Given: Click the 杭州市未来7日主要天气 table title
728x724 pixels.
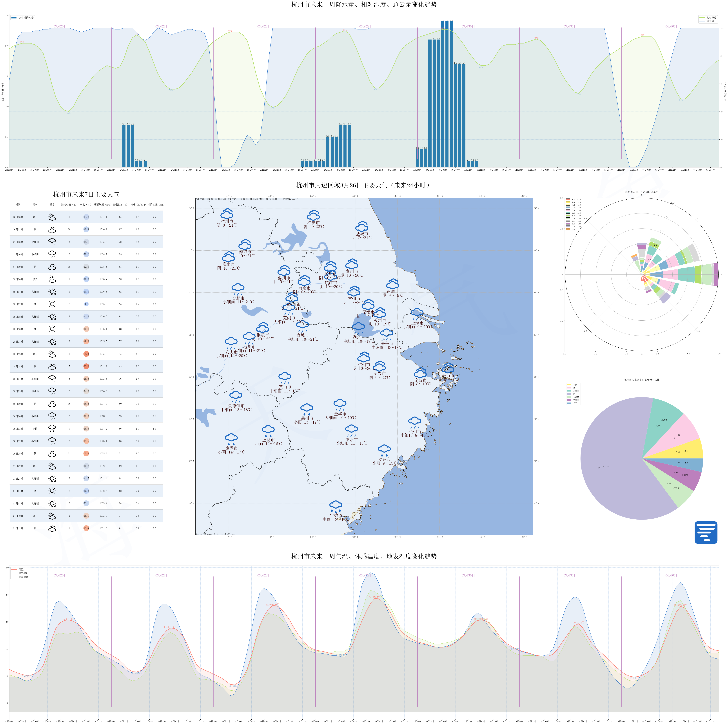Looking at the screenshot, I should [86, 194].
